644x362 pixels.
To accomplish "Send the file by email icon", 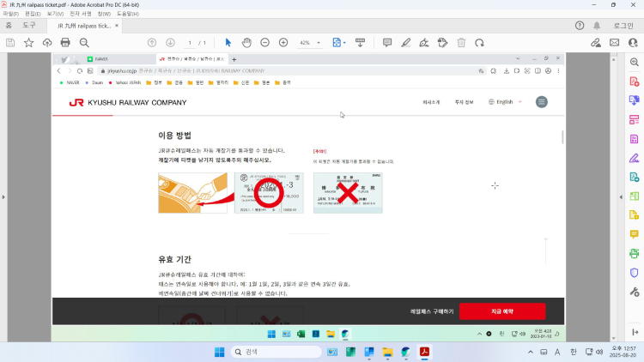I will point(615,43).
